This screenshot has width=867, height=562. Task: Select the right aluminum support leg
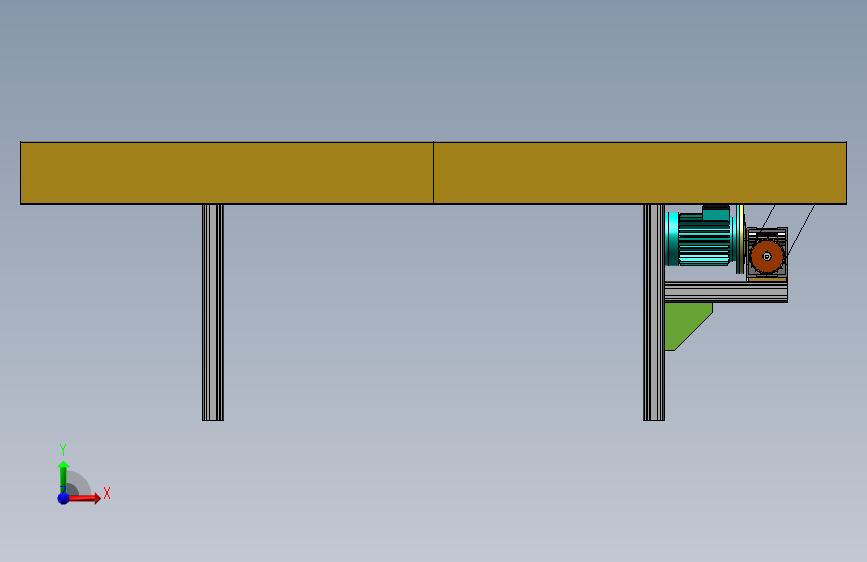(x=654, y=313)
